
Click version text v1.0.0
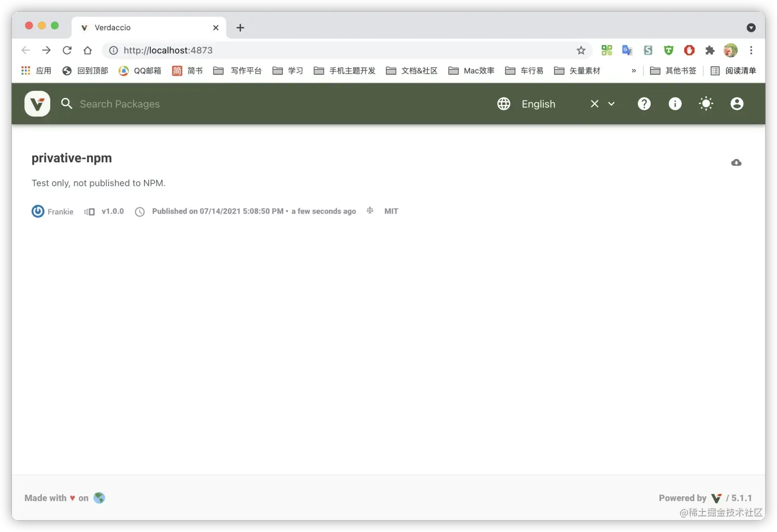coord(112,211)
